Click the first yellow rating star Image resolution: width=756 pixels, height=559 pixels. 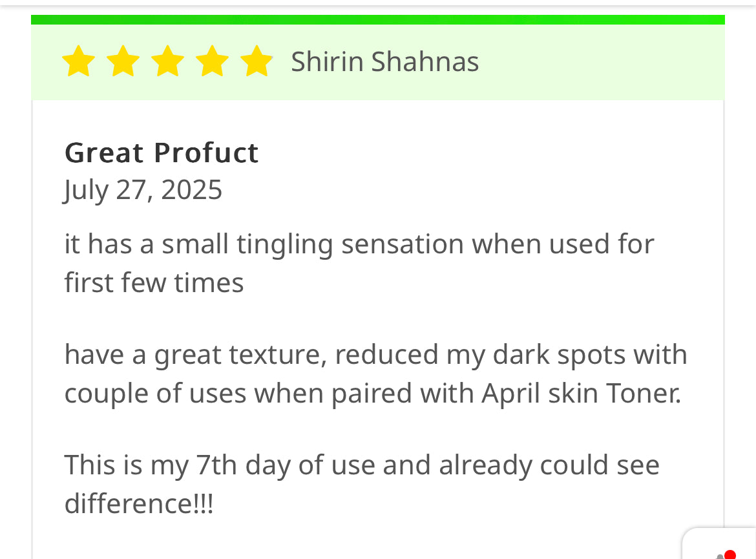[x=78, y=62]
